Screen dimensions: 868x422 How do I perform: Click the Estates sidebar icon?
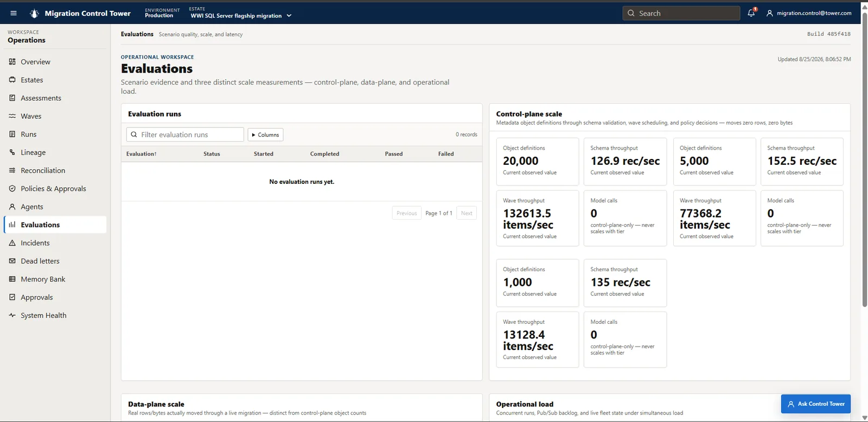click(12, 80)
